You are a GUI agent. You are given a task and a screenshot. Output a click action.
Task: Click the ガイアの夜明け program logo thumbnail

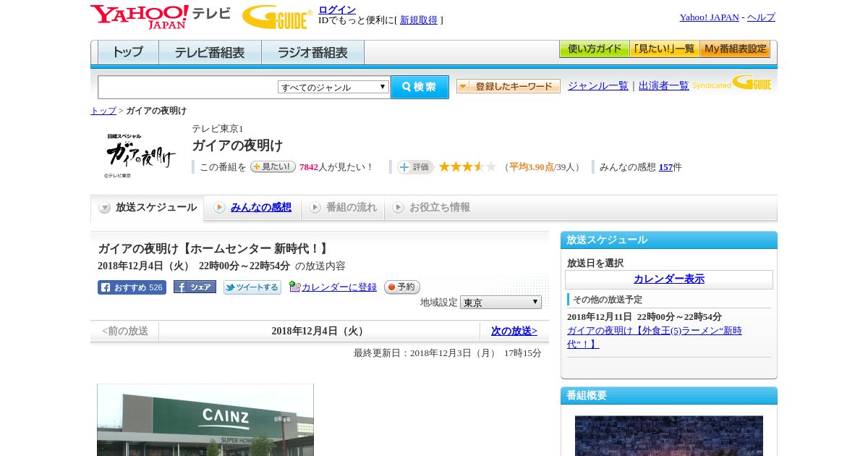click(x=140, y=155)
